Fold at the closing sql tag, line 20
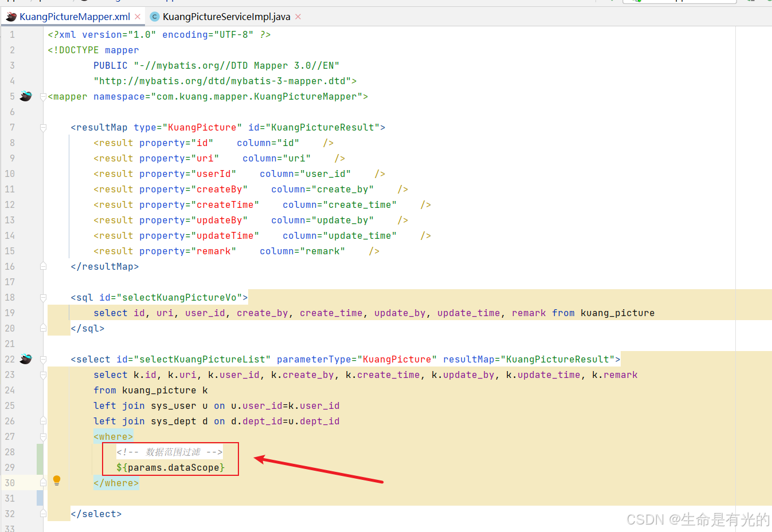 point(43,328)
